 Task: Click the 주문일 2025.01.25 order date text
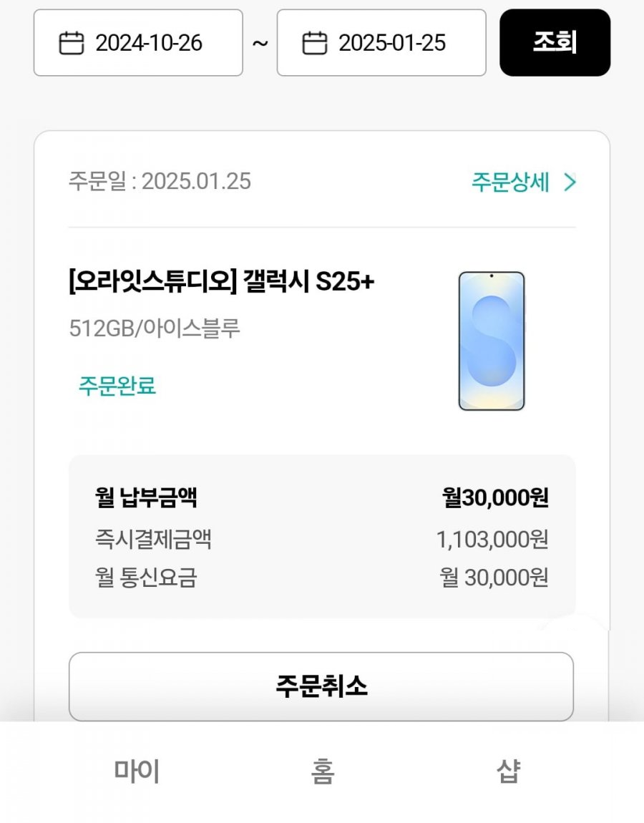click(160, 181)
